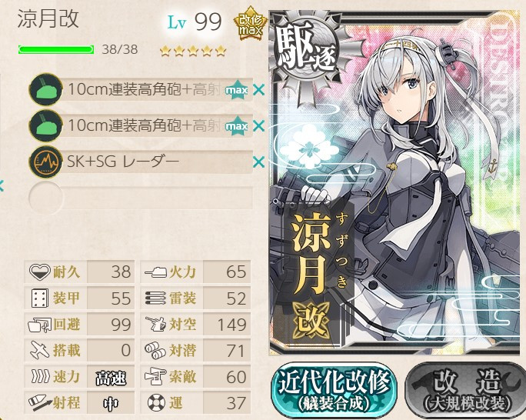Image resolution: width=526 pixels, height=420 pixels.
Task: Select the empty fourth equipment slot
Action: pyautogui.click(x=141, y=198)
